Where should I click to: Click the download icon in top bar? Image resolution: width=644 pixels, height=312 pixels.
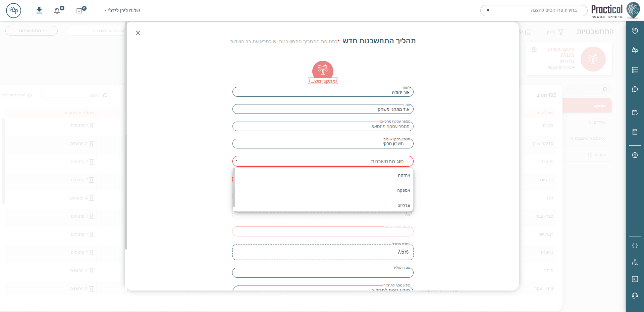tap(39, 10)
